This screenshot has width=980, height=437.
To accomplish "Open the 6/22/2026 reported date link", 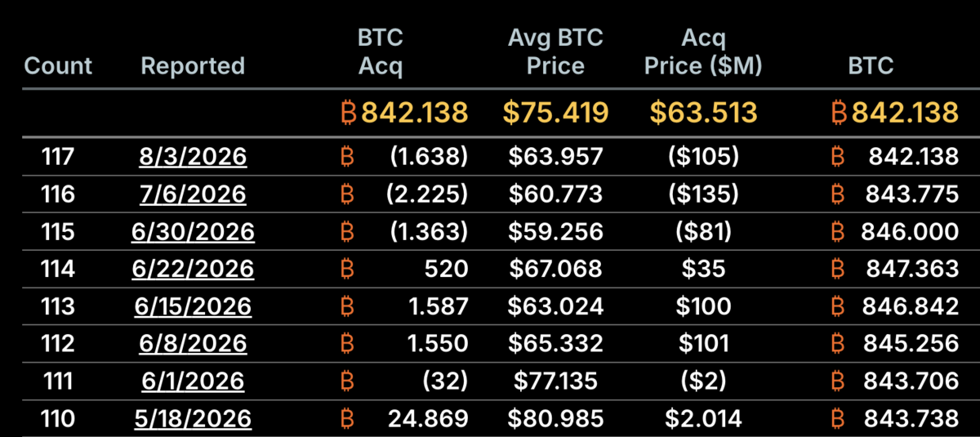I will point(193,269).
